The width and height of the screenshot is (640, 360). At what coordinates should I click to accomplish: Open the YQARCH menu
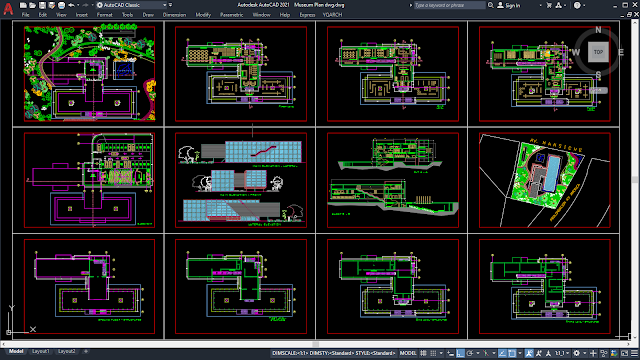[x=332, y=15]
